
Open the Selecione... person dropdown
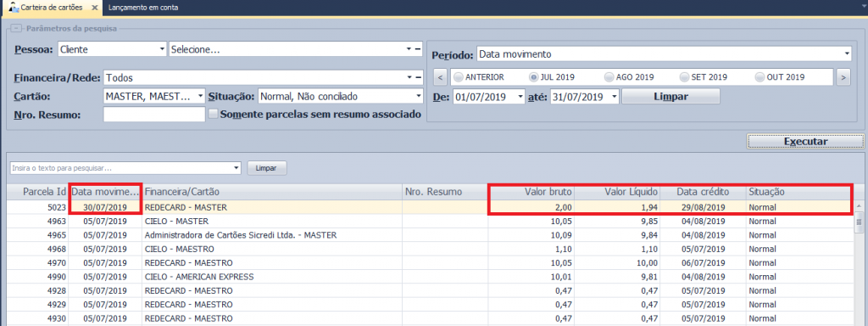(409, 49)
